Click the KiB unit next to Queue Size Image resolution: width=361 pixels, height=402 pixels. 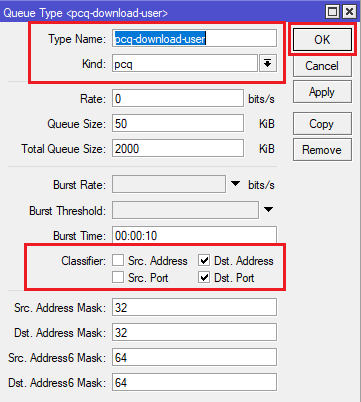coord(267,124)
